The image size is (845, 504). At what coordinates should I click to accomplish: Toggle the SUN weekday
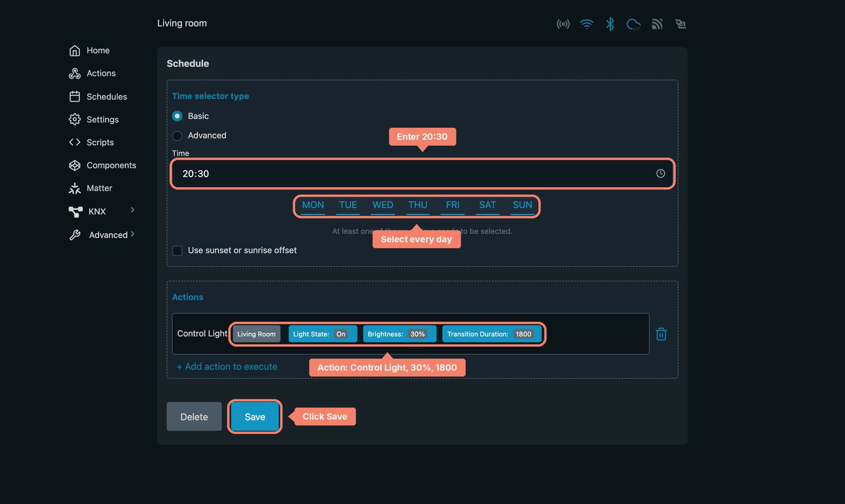[x=522, y=205]
